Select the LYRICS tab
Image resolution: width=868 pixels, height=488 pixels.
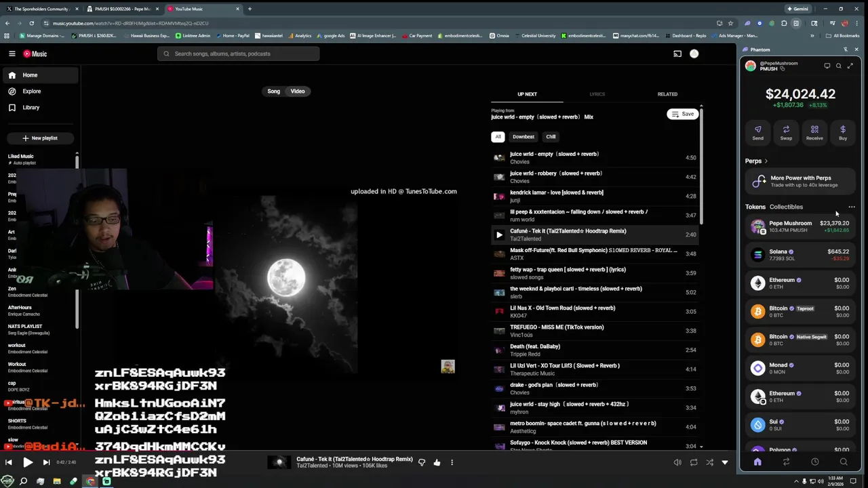pyautogui.click(x=597, y=94)
